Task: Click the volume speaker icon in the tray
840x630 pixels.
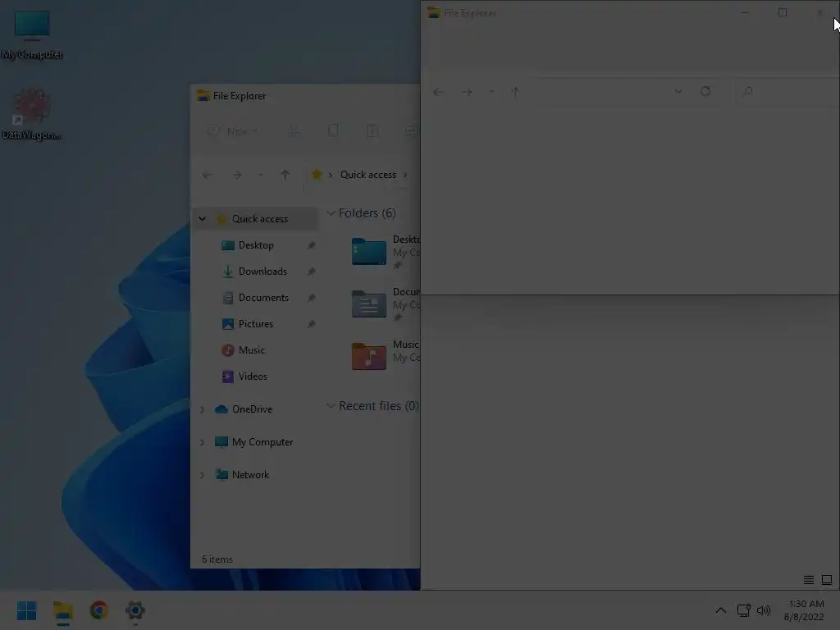Action: tap(764, 610)
